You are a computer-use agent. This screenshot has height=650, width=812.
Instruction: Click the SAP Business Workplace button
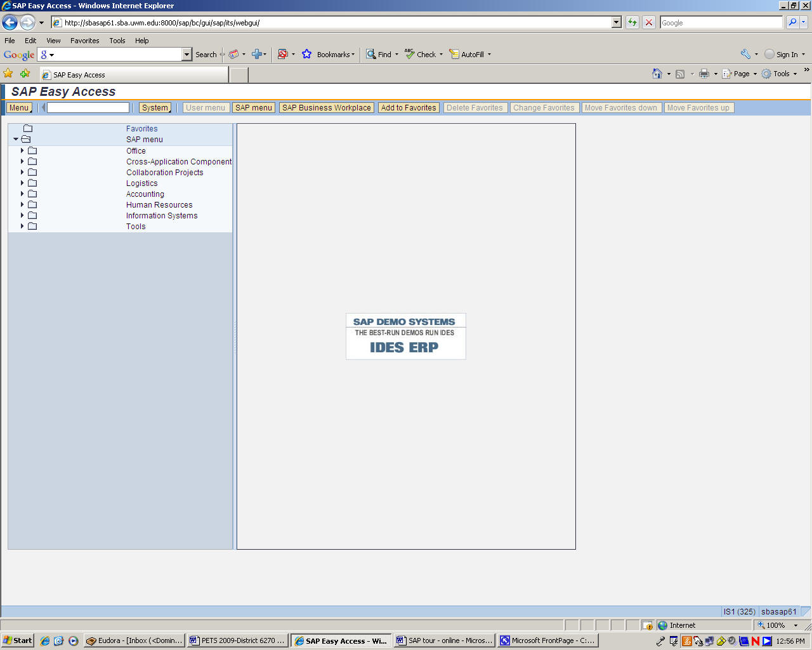pyautogui.click(x=326, y=107)
